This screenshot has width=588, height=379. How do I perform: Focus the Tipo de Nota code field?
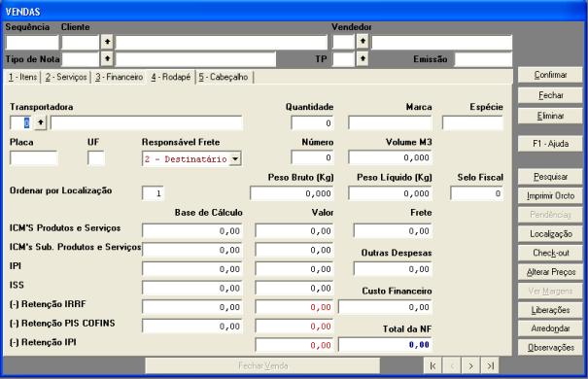[x=81, y=59]
